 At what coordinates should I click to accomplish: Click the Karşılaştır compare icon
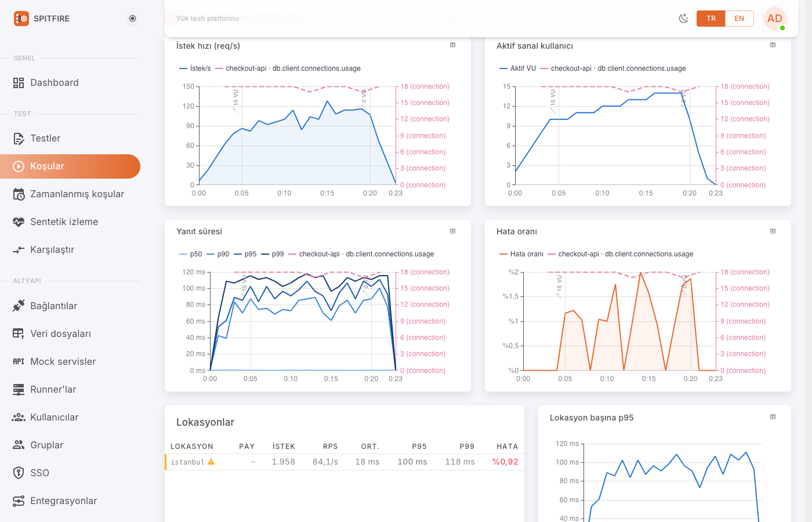click(19, 250)
